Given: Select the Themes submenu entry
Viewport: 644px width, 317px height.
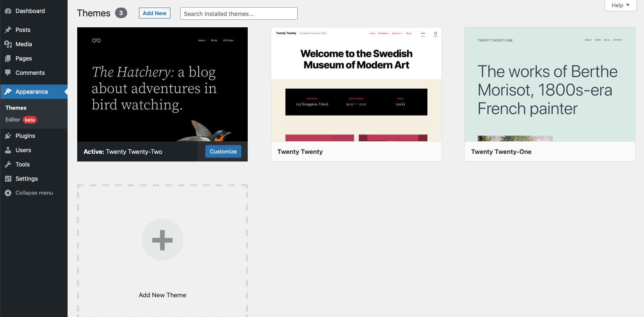Looking at the screenshot, I should pos(16,108).
